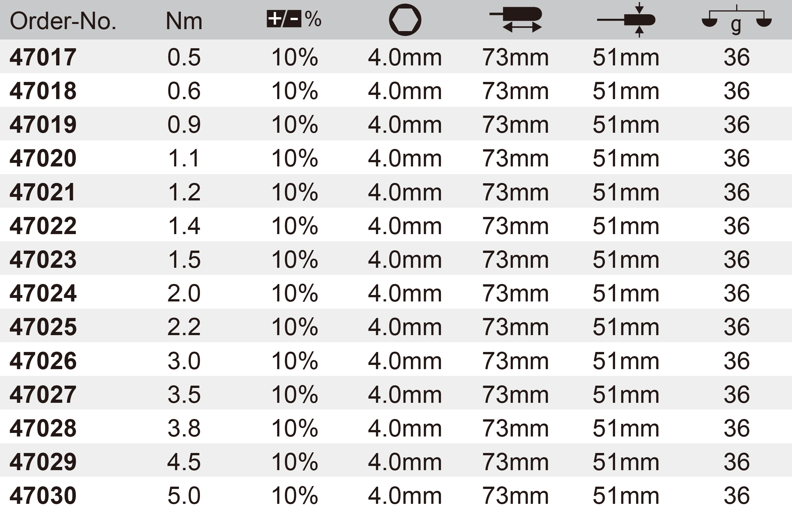
Task: Click order number 47022
Action: (x=43, y=226)
